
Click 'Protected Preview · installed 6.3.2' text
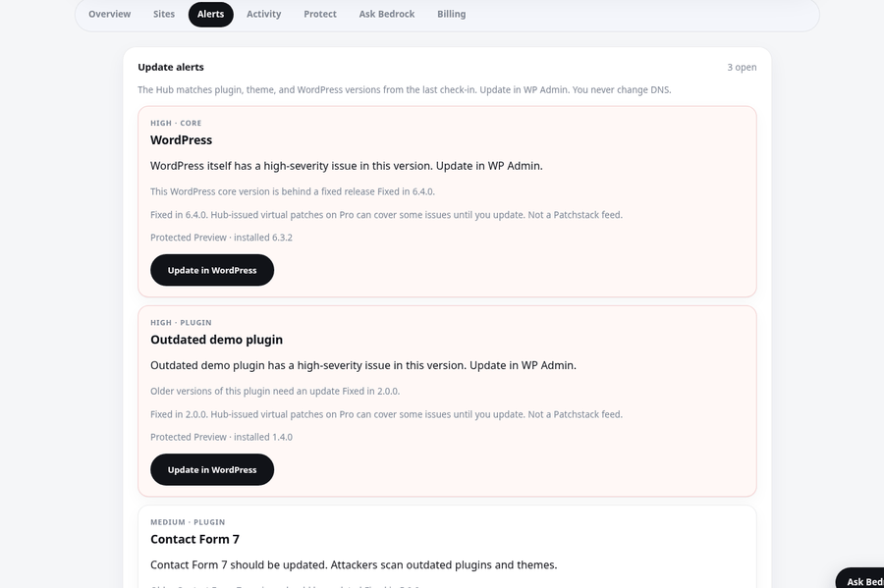pos(222,238)
